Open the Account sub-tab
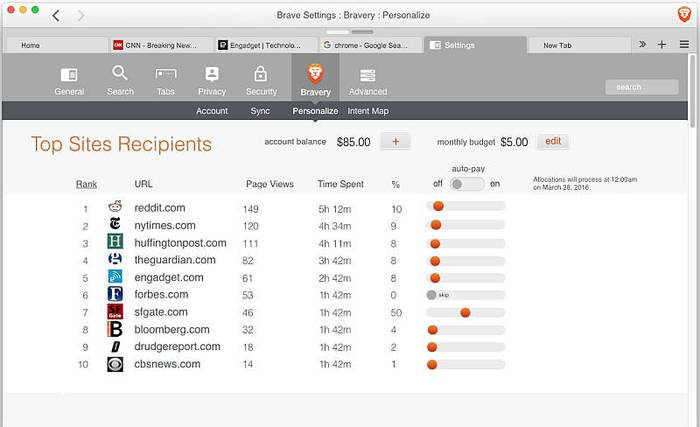 (212, 111)
